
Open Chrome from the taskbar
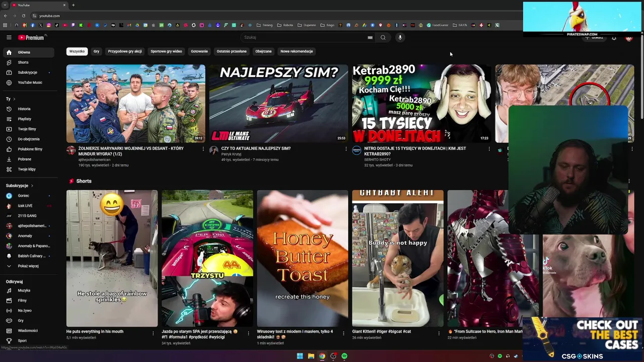(322, 356)
